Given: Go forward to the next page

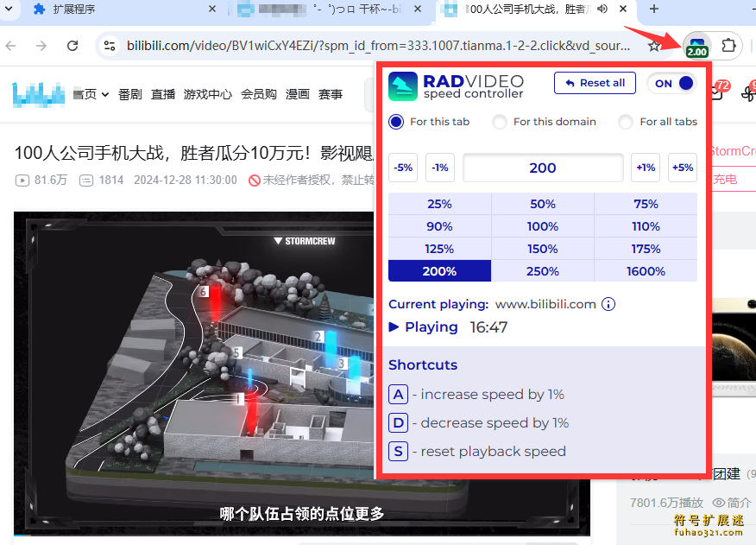Looking at the screenshot, I should [x=41, y=46].
